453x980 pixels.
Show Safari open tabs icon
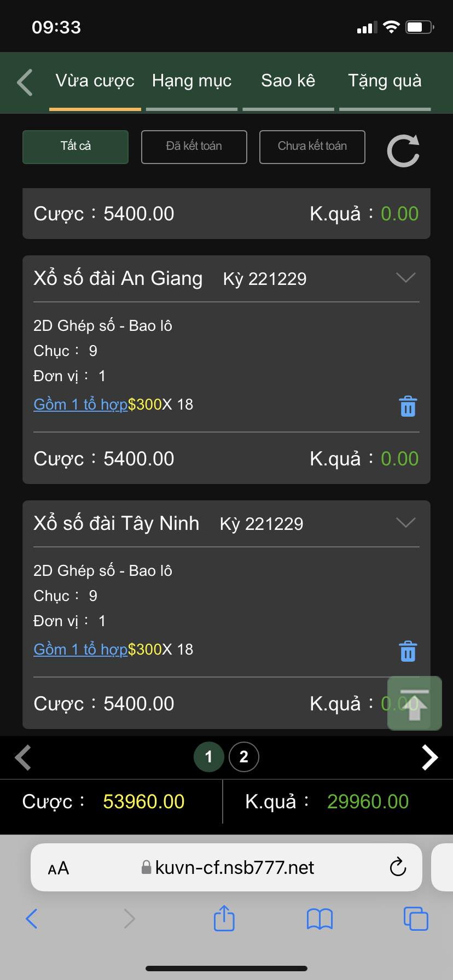(415, 919)
